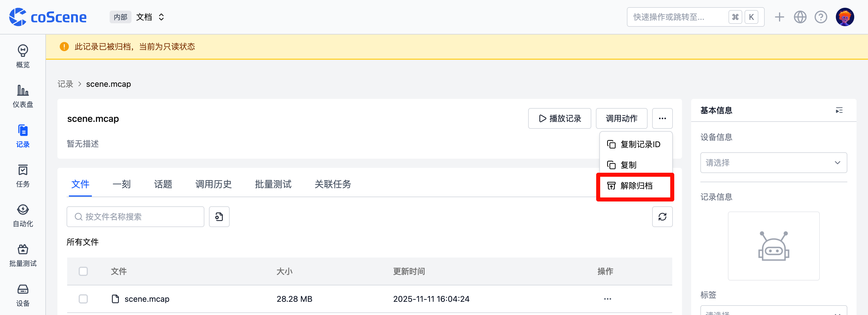The image size is (868, 315).
Task: Open the help question mark icon
Action: click(821, 16)
